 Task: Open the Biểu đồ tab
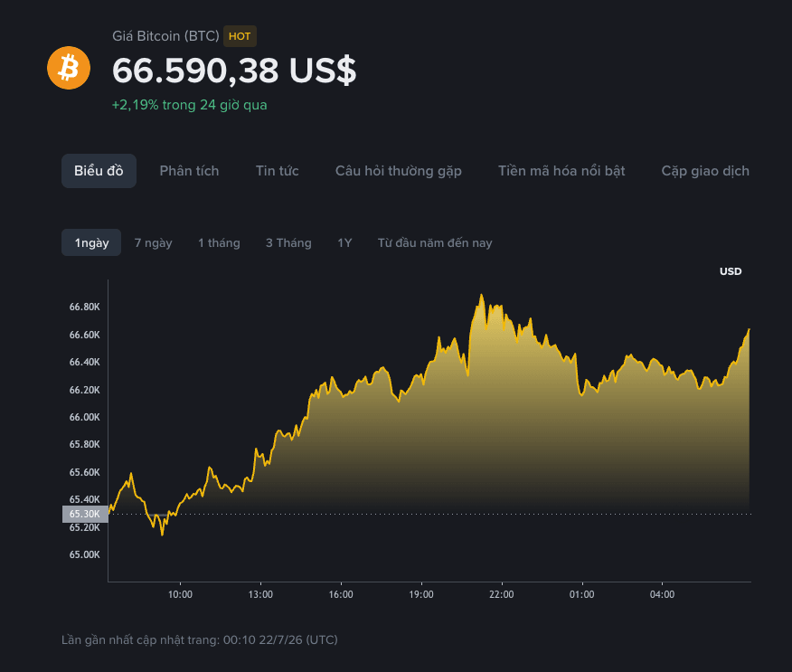tap(99, 171)
